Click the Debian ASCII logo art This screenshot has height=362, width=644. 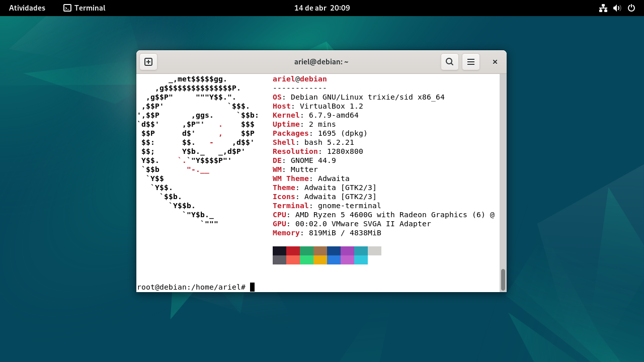(x=198, y=151)
